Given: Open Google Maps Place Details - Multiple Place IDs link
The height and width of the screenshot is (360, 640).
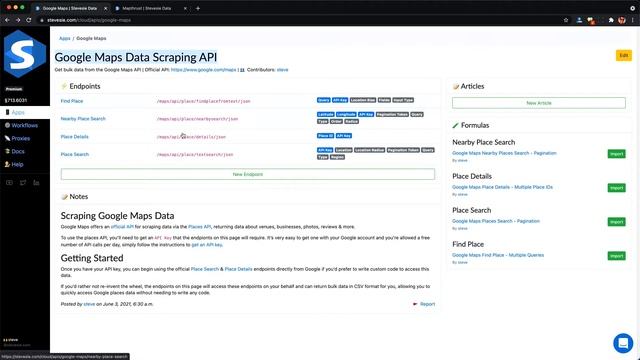Looking at the screenshot, I should tap(502, 187).
